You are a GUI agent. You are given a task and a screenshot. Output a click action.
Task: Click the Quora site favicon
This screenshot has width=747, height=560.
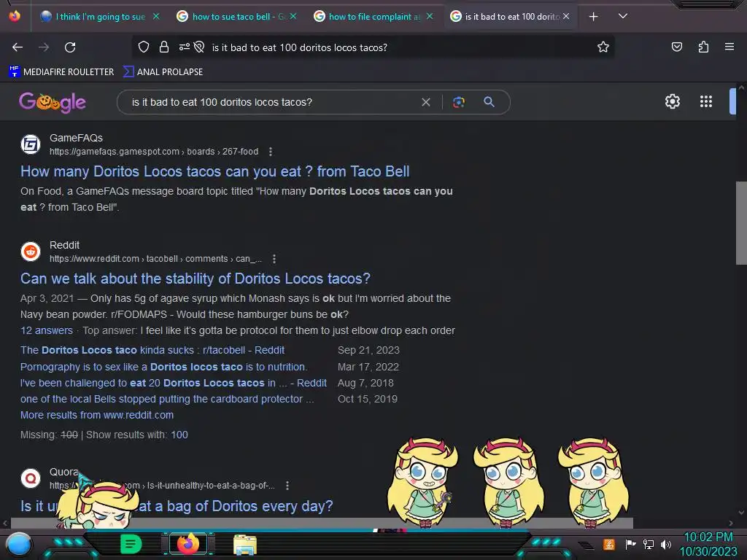click(x=31, y=478)
